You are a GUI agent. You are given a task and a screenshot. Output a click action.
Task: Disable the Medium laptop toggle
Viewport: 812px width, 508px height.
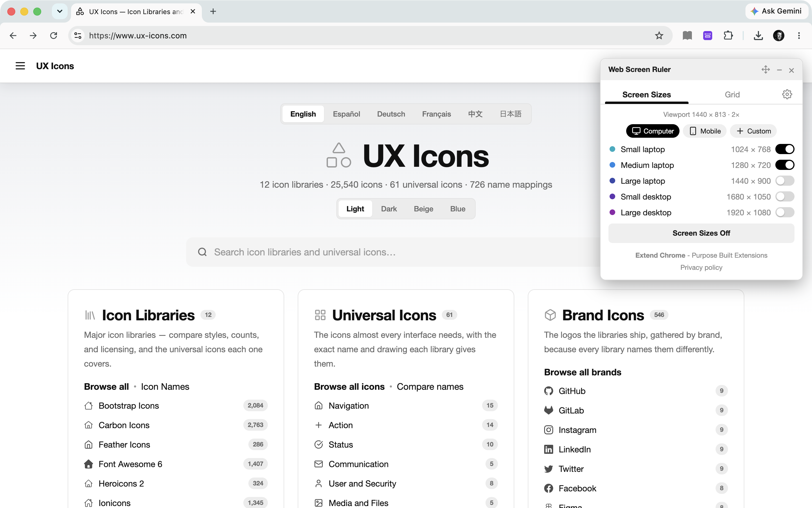pyautogui.click(x=784, y=165)
